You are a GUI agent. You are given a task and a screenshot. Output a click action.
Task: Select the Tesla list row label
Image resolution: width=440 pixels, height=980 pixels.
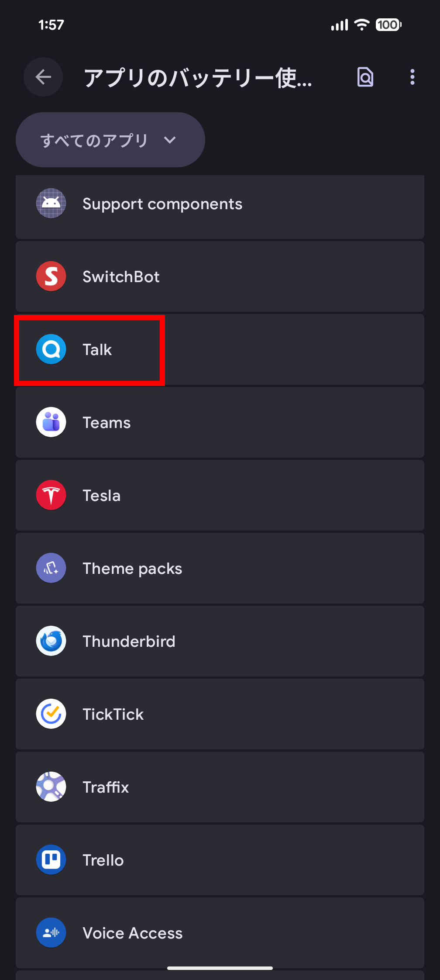click(102, 496)
